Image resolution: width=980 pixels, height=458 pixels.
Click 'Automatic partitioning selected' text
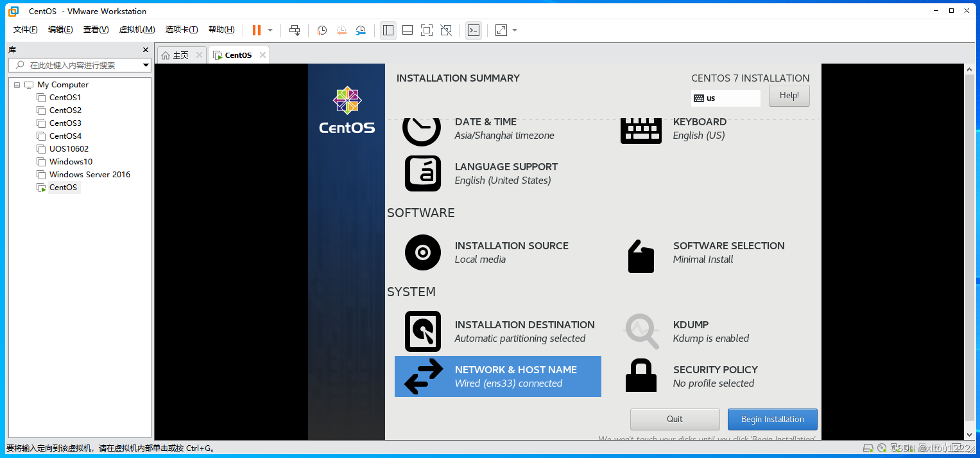(520, 339)
